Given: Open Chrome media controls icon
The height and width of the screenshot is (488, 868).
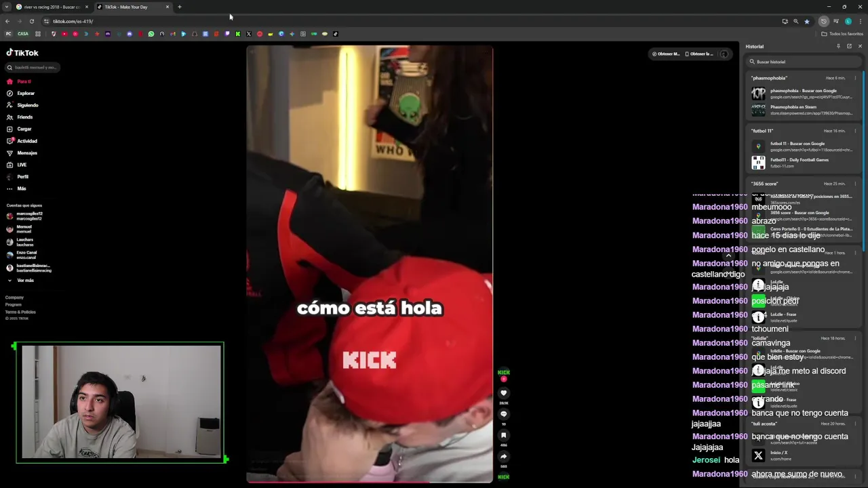Looking at the screenshot, I should point(836,21).
